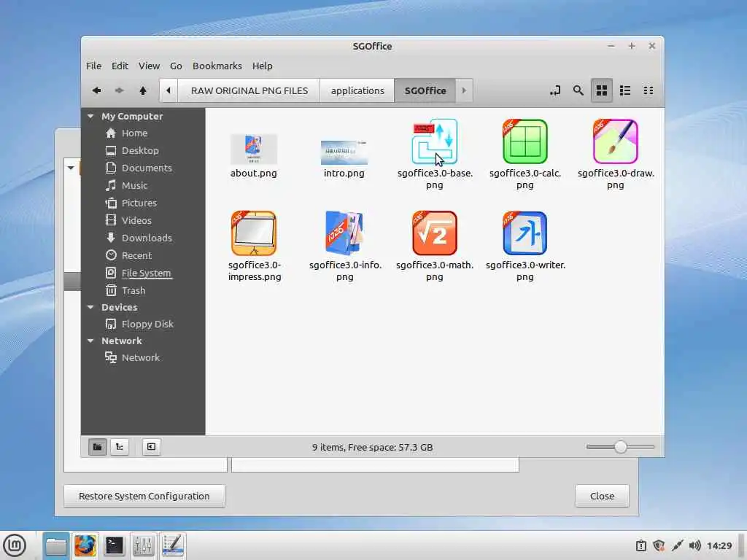This screenshot has height=560, width=747.
Task: Go forward with the right arrow button
Action: click(x=119, y=90)
